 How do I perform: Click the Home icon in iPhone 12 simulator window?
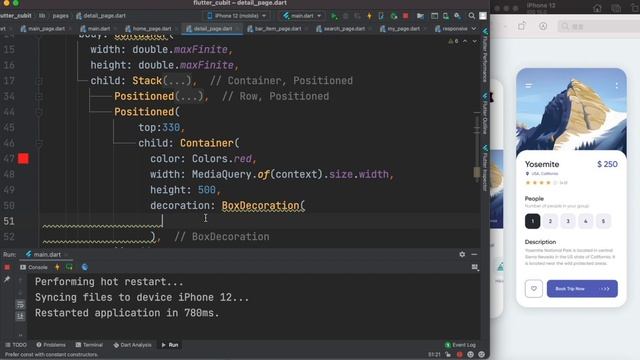[x=597, y=8]
